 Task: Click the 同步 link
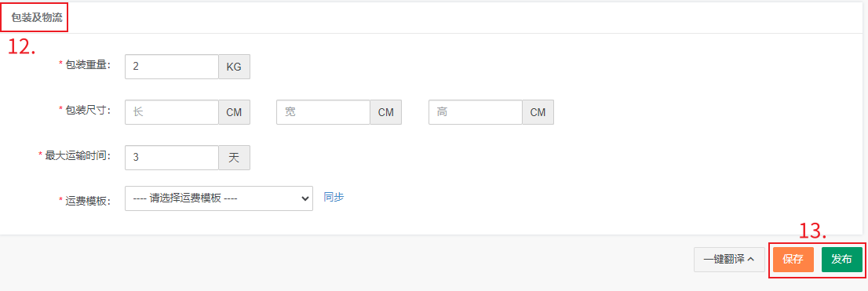[x=334, y=197]
